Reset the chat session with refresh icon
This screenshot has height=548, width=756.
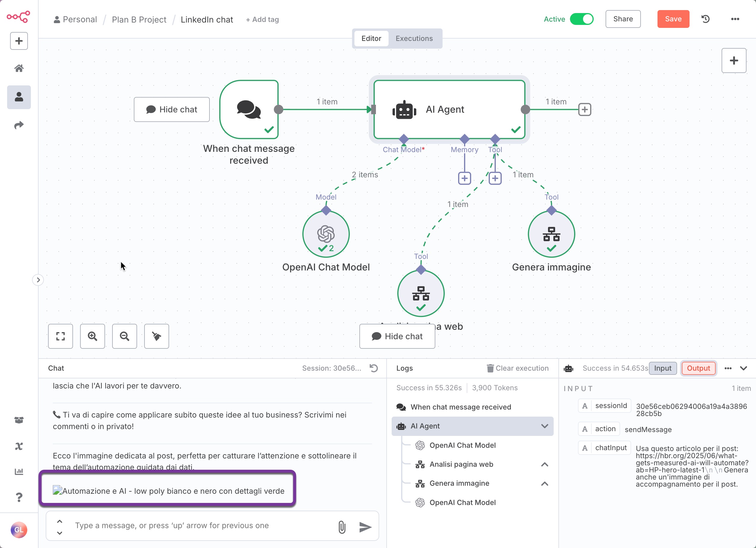374,368
